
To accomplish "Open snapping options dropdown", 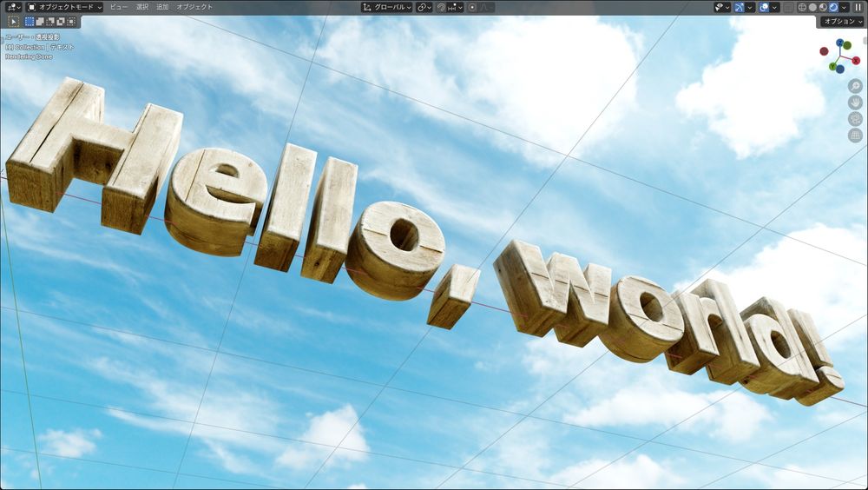I will click(455, 7).
